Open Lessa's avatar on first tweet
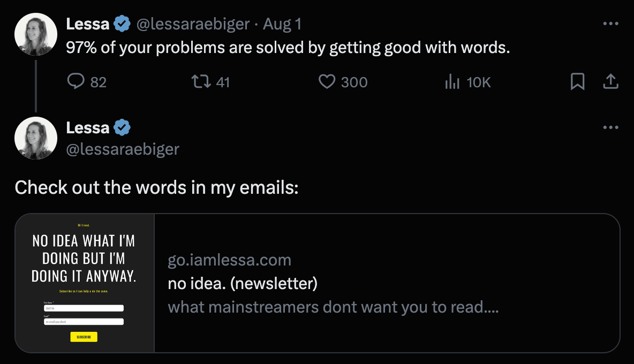 (x=35, y=34)
